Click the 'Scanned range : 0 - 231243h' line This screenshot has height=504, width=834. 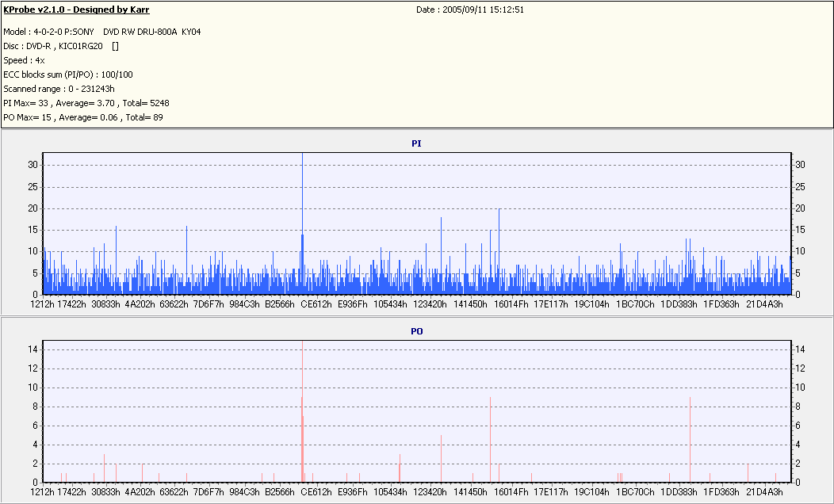click(x=59, y=89)
